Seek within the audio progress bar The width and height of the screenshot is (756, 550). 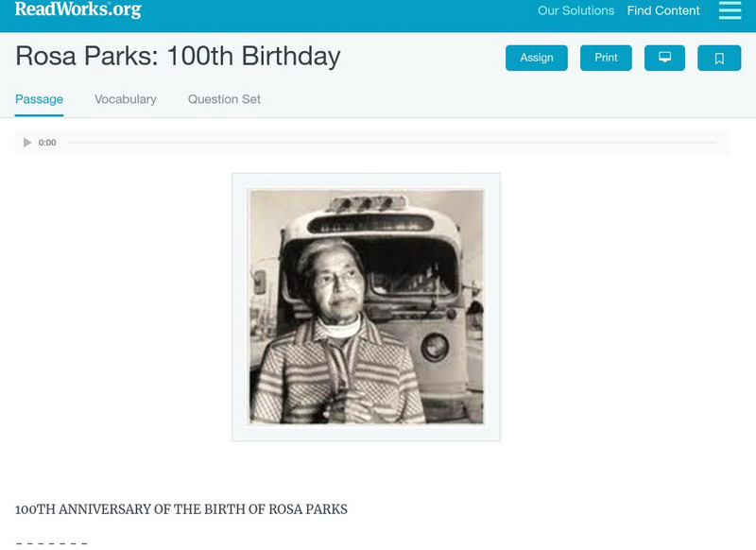392,143
